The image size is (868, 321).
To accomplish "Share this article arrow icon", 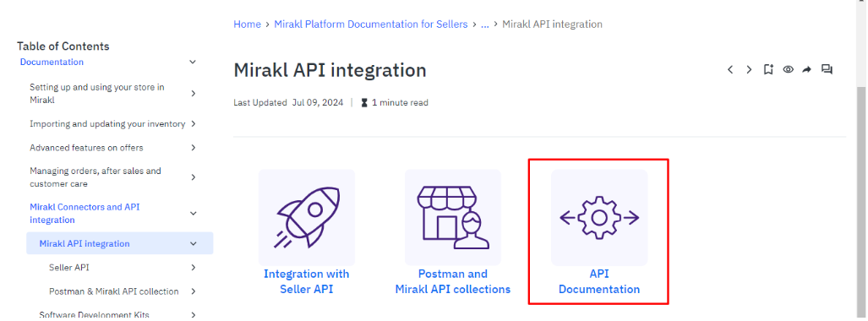I will pos(807,70).
